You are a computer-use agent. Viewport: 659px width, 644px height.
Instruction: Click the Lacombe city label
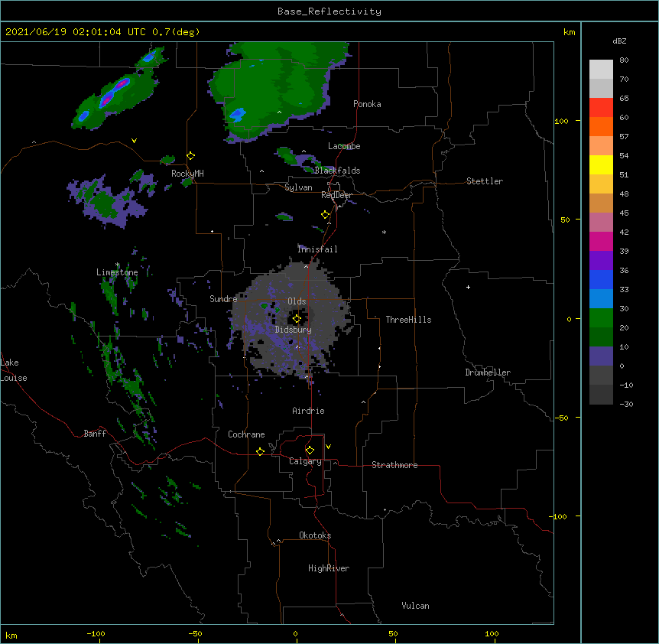tap(344, 146)
